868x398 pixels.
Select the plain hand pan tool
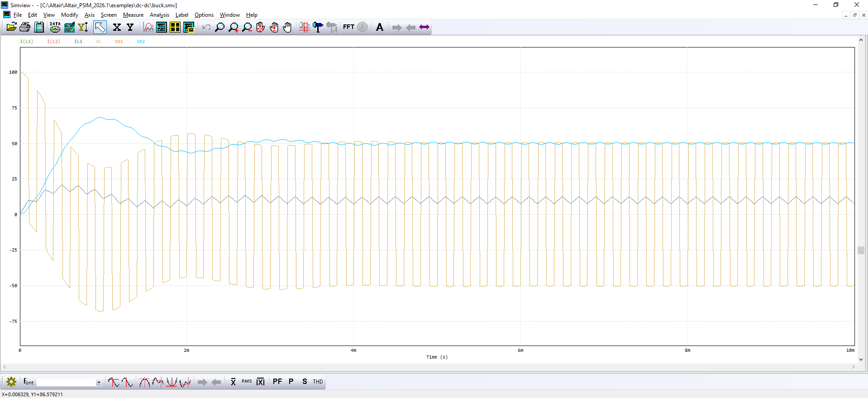[287, 27]
